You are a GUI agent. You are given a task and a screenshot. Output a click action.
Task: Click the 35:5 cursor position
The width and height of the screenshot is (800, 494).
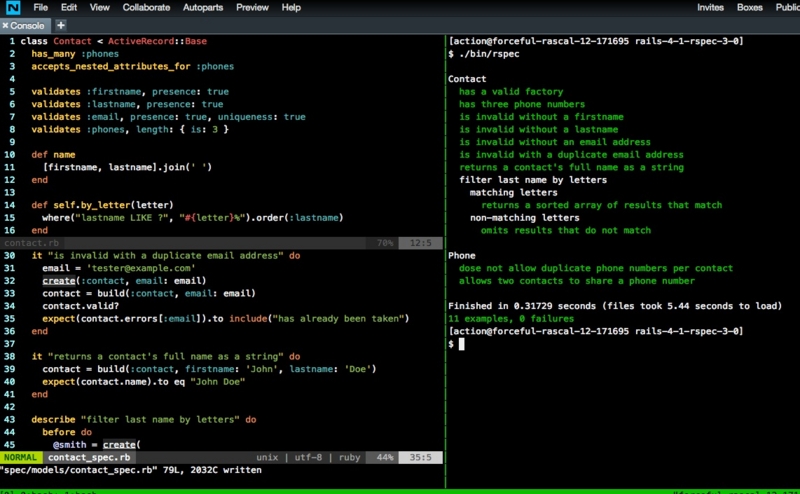[420, 457]
